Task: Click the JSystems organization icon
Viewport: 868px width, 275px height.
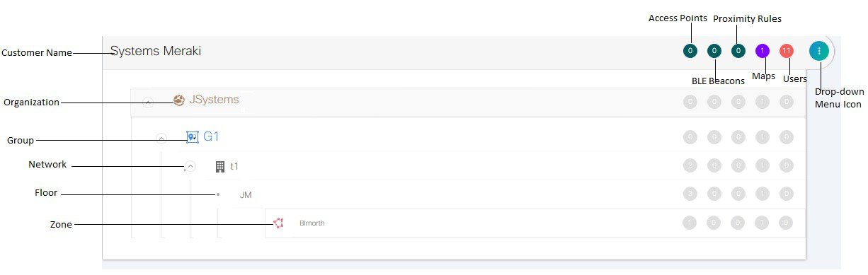Action: pos(179,100)
